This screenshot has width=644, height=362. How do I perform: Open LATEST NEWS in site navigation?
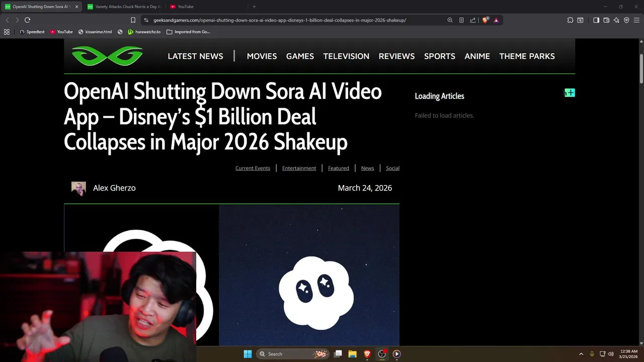pyautogui.click(x=195, y=56)
